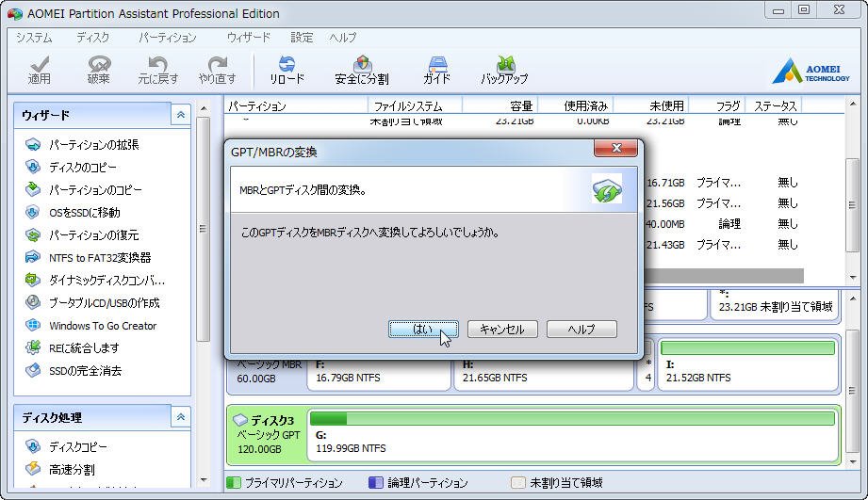Viewport: 868px width, 500px height.
Task: Click the ブータブルCD/USBの作成 icon
Action: click(x=33, y=302)
